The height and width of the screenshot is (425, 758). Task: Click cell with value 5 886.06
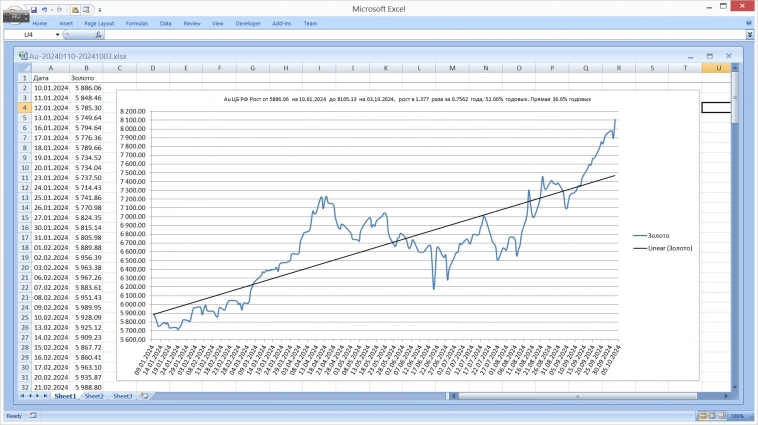86,88
